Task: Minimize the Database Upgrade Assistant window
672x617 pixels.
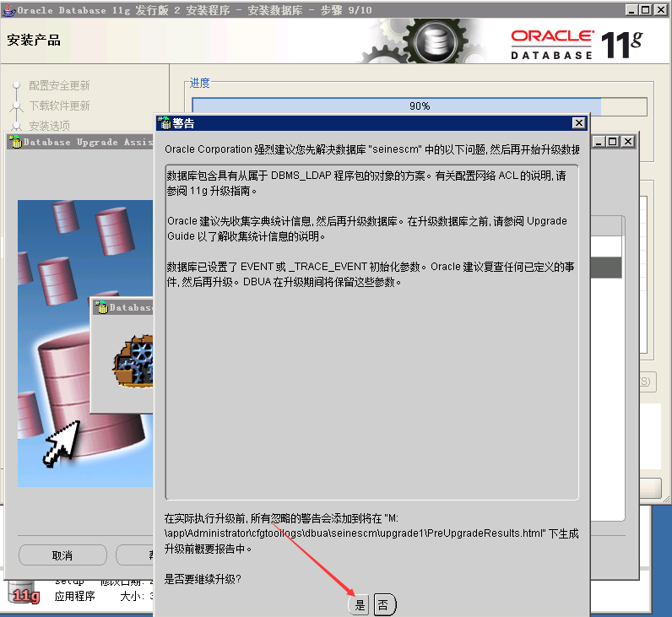Action: pyautogui.click(x=599, y=142)
